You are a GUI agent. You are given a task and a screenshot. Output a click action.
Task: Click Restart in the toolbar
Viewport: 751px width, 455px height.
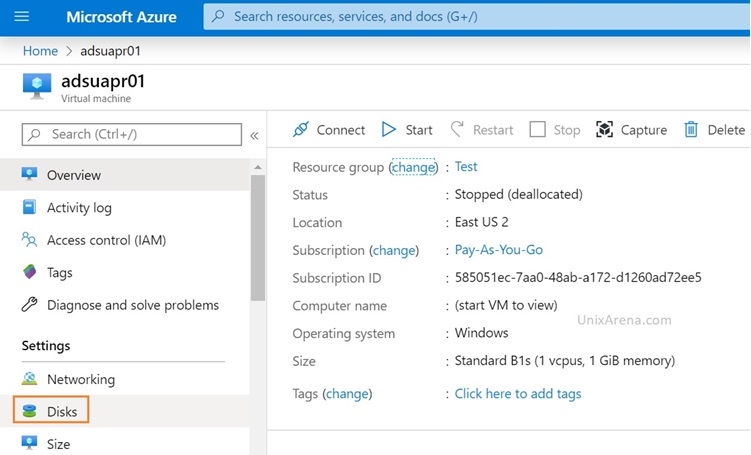(x=482, y=130)
